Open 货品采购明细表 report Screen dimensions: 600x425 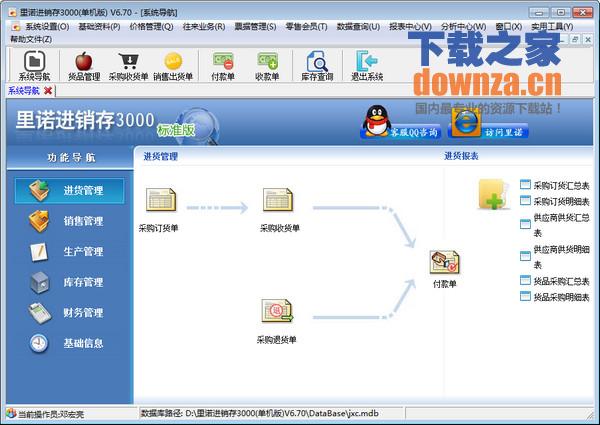[555, 297]
